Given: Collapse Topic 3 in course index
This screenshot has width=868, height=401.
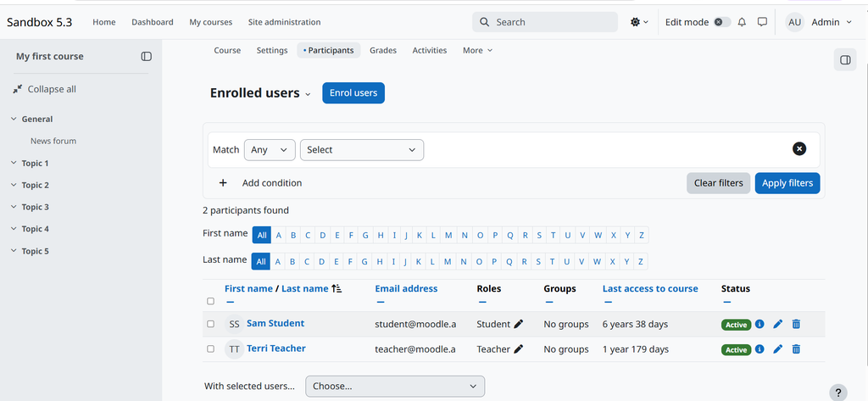Looking at the screenshot, I should pos(14,207).
